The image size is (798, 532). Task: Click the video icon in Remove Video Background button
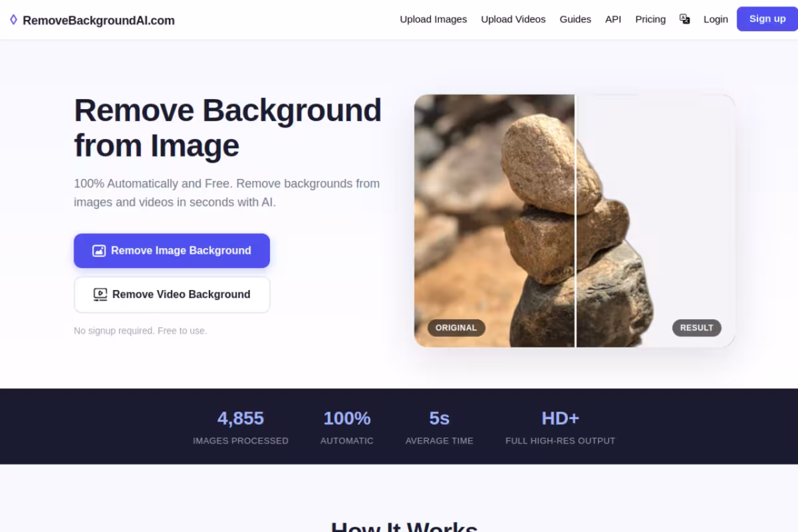(x=100, y=295)
